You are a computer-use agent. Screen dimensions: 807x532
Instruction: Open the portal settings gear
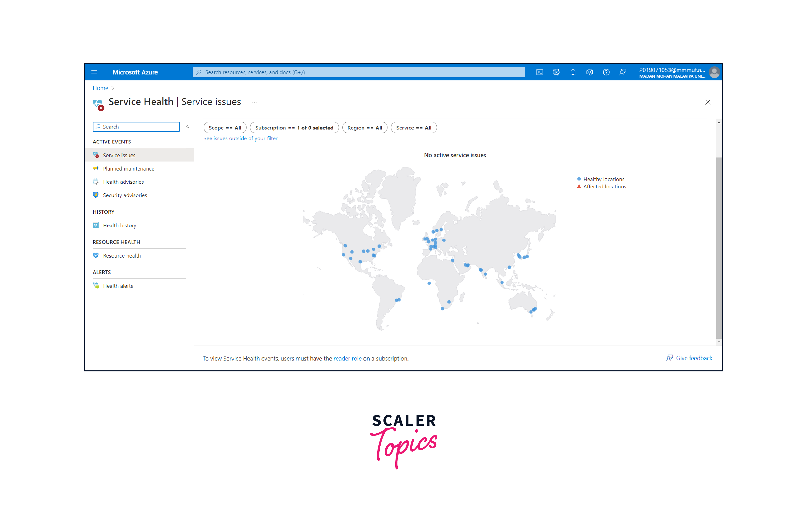(x=589, y=72)
